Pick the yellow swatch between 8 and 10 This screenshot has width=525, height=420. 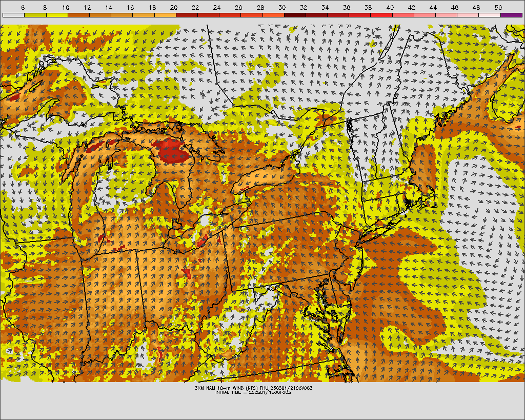coord(57,15)
